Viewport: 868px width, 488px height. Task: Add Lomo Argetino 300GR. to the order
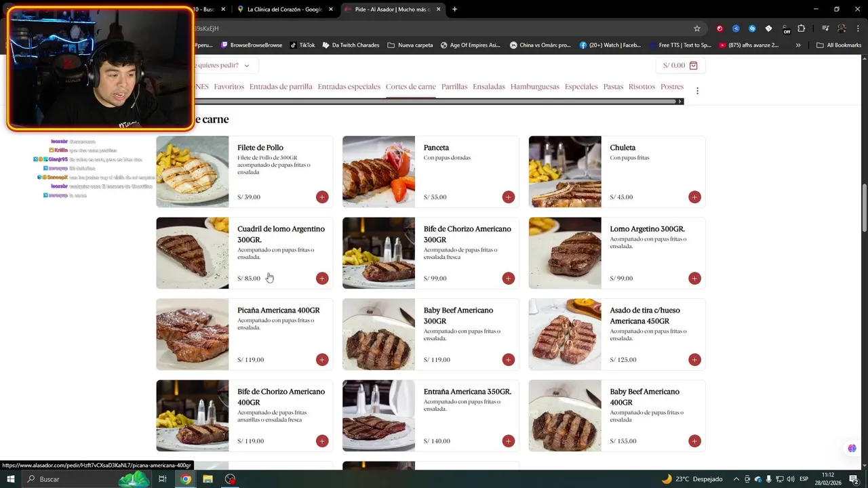pos(694,279)
